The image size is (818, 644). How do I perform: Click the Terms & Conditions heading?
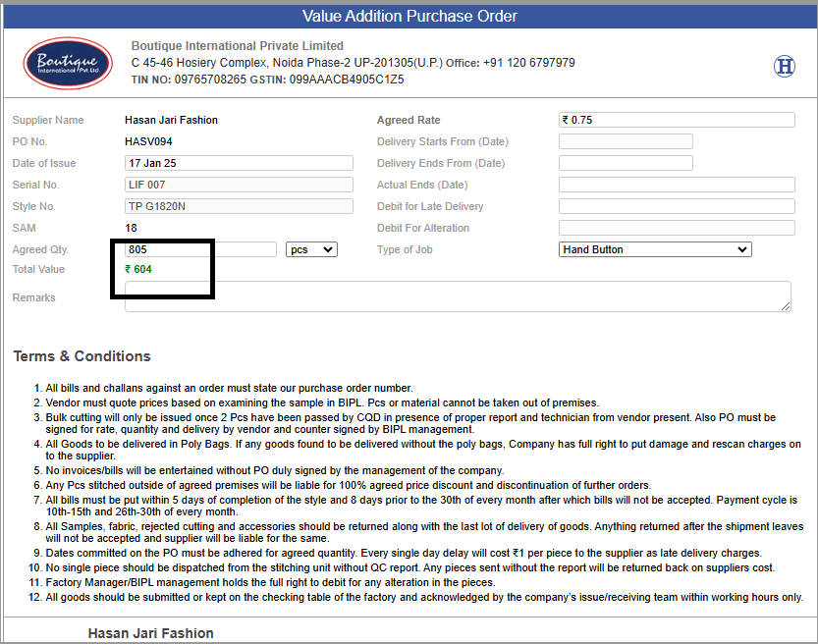pyautogui.click(x=82, y=356)
